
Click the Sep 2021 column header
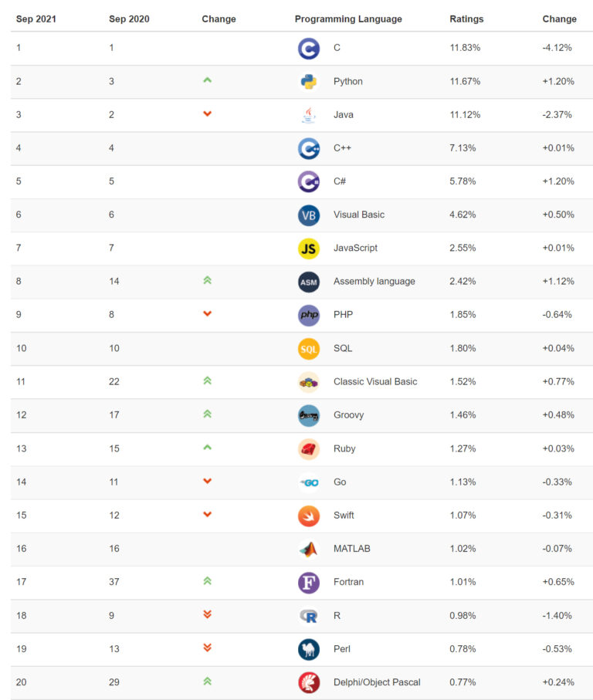[x=36, y=19]
